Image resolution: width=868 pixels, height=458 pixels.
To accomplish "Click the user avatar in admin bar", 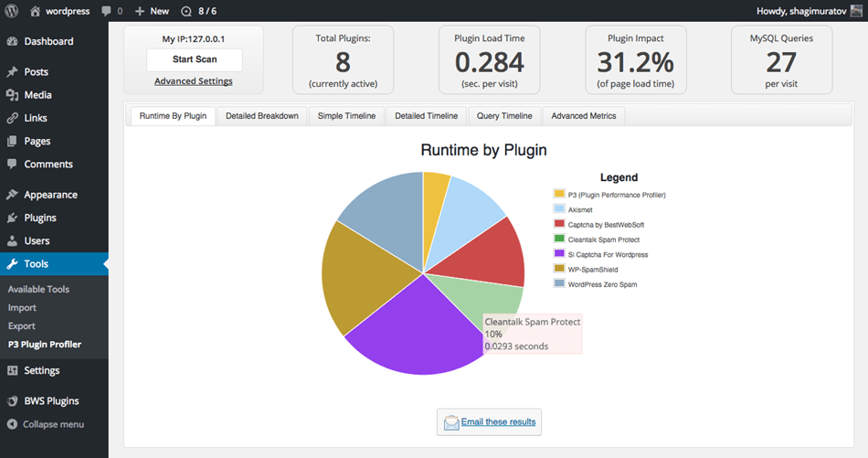I will coord(856,11).
